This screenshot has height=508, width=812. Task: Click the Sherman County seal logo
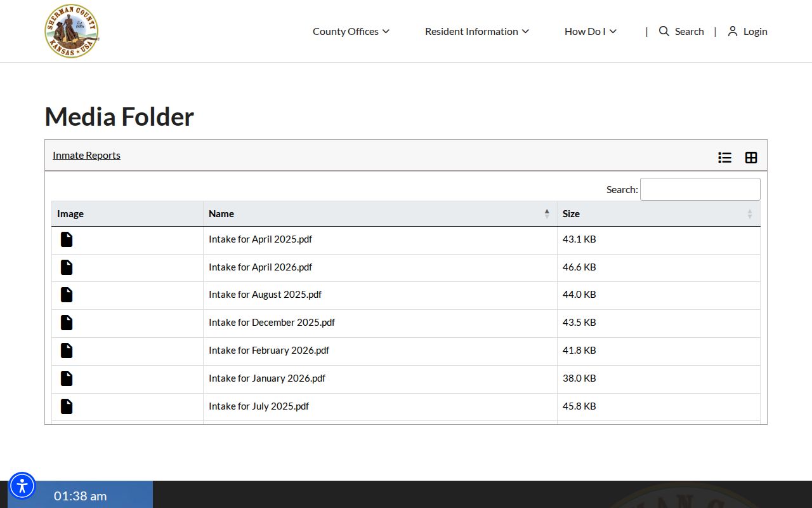click(x=72, y=31)
